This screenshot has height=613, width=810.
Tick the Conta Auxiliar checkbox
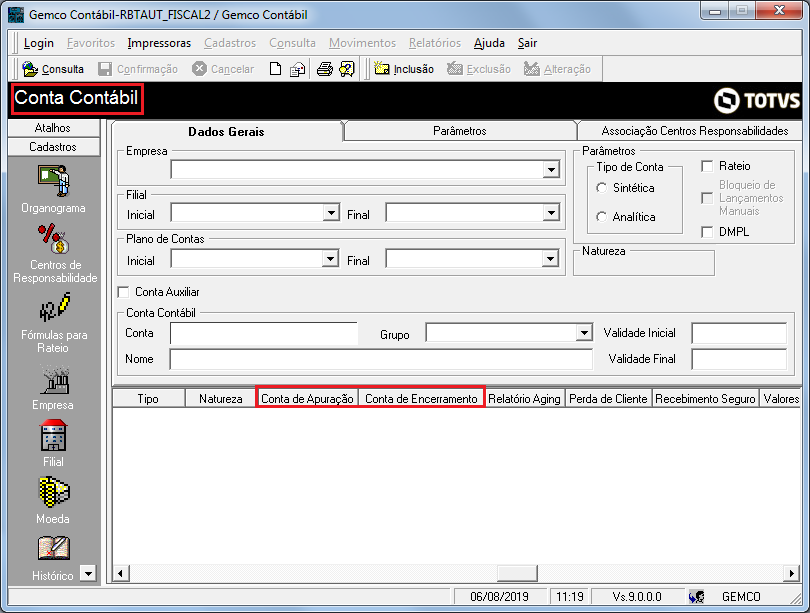pos(123,292)
